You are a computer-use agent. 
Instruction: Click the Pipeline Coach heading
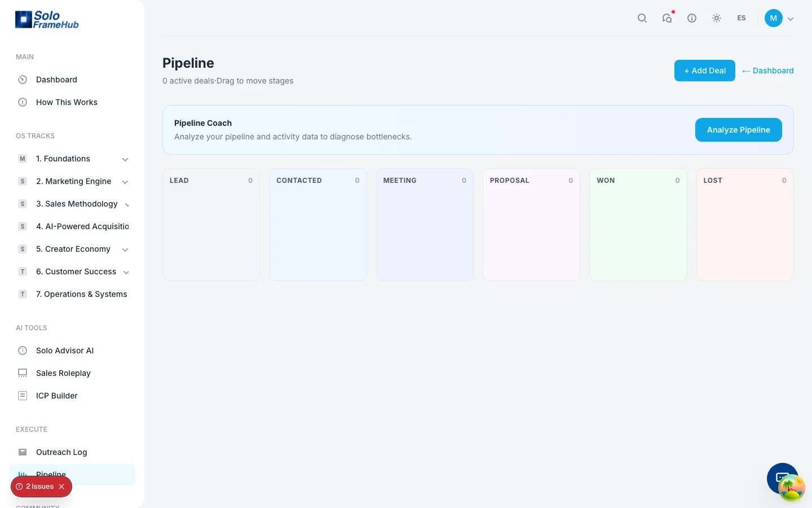click(x=203, y=123)
